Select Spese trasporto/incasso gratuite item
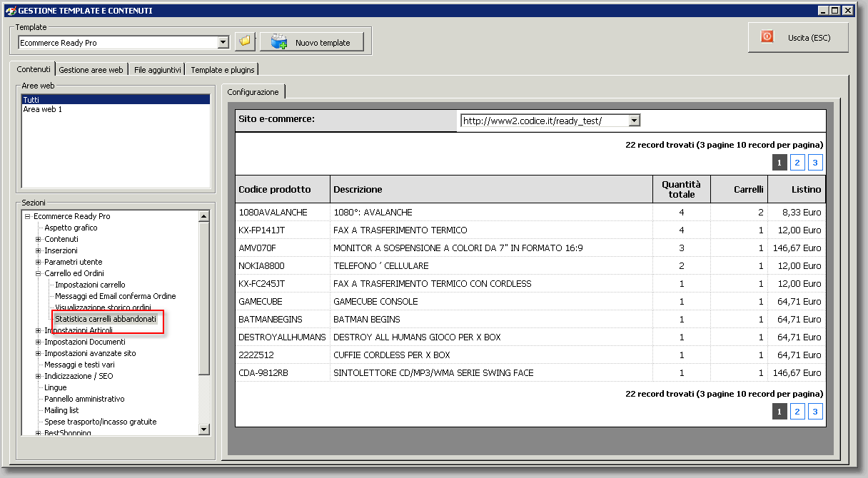The image size is (868, 478). tap(101, 422)
